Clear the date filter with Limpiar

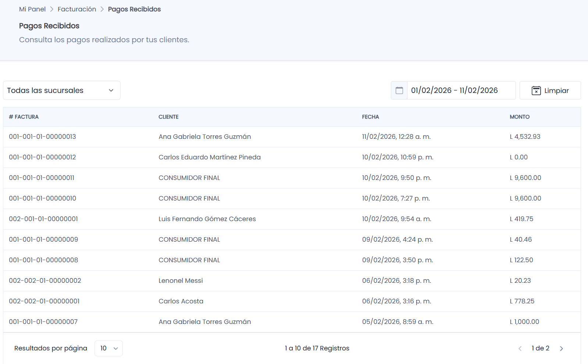point(550,90)
